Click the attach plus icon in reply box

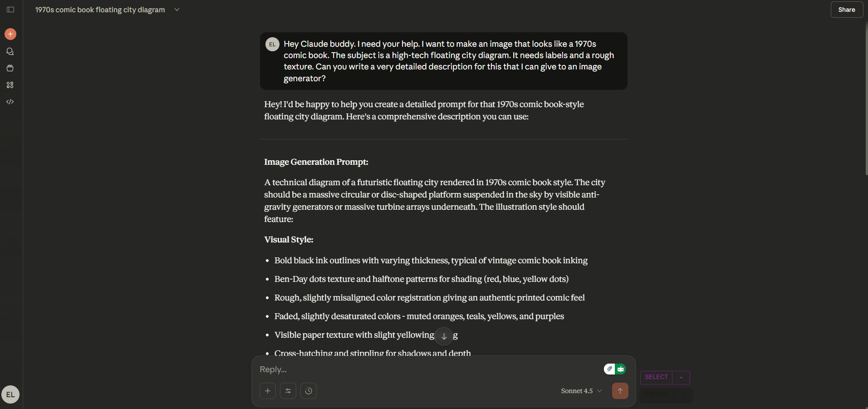268,391
